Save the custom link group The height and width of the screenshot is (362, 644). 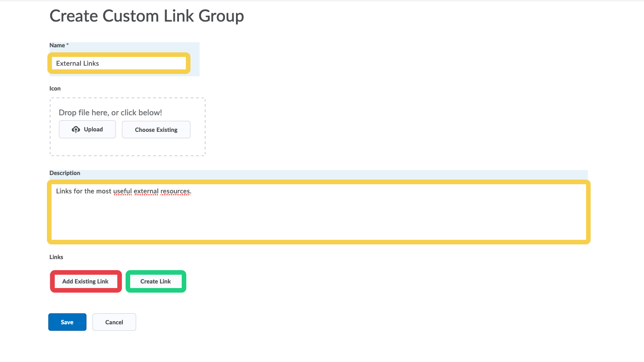click(67, 322)
